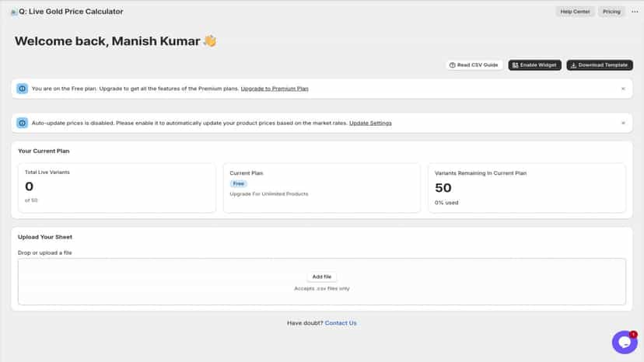Screen dimensions: 644x362
Task: Click the Download Template button
Action: click(x=599, y=64)
